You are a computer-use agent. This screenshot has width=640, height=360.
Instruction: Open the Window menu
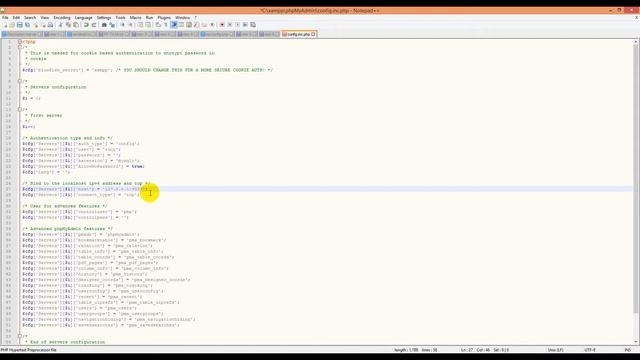(182, 18)
